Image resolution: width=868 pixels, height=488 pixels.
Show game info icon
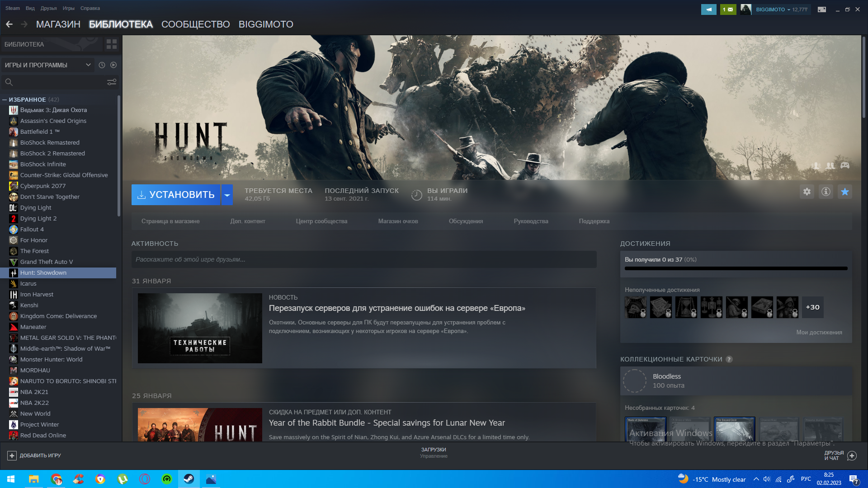(826, 192)
